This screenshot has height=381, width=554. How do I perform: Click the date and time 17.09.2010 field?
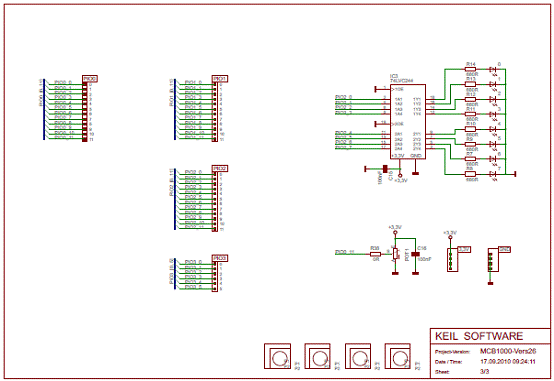[508, 362]
